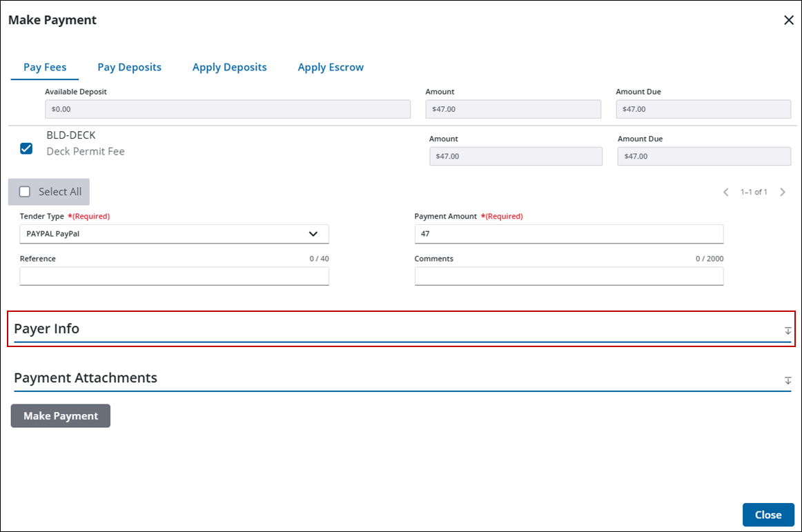Go to next page of fees

[783, 192]
